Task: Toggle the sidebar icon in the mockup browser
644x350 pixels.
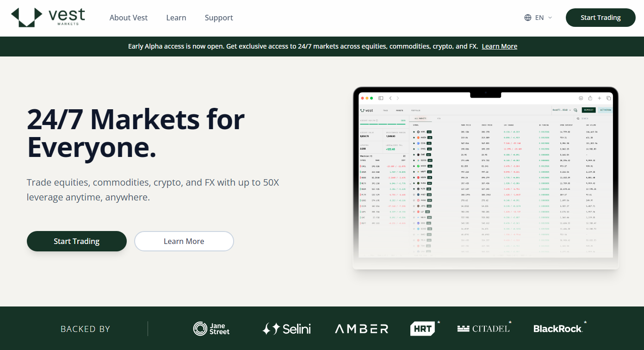Action: point(381,98)
